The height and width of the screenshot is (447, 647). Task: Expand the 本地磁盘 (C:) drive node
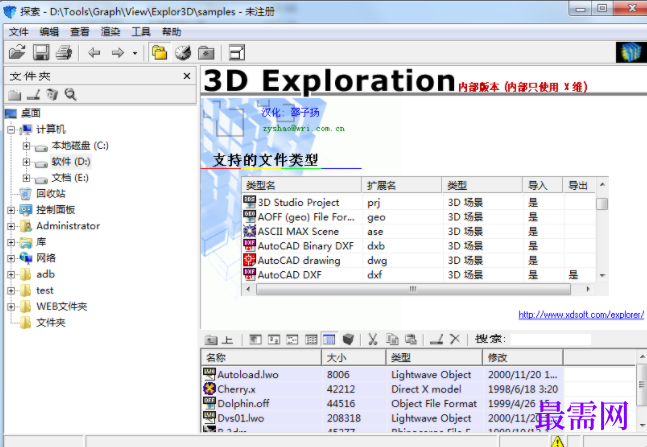(x=26, y=146)
